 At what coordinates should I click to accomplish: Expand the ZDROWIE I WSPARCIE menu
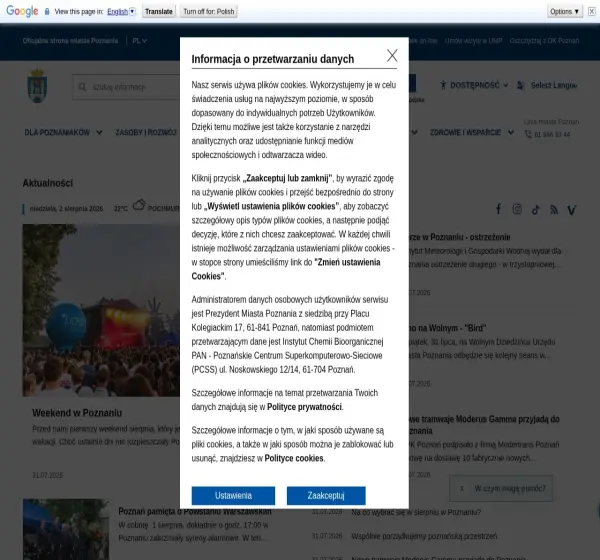pos(471,132)
